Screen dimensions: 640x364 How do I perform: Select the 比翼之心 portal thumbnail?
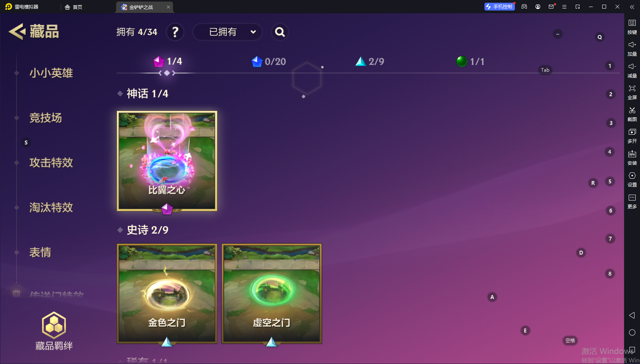point(167,161)
